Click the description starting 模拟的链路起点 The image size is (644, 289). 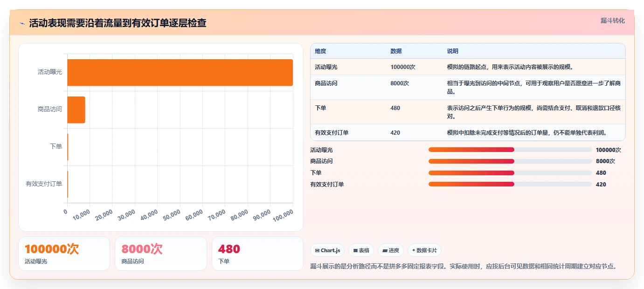pyautogui.click(x=510, y=67)
